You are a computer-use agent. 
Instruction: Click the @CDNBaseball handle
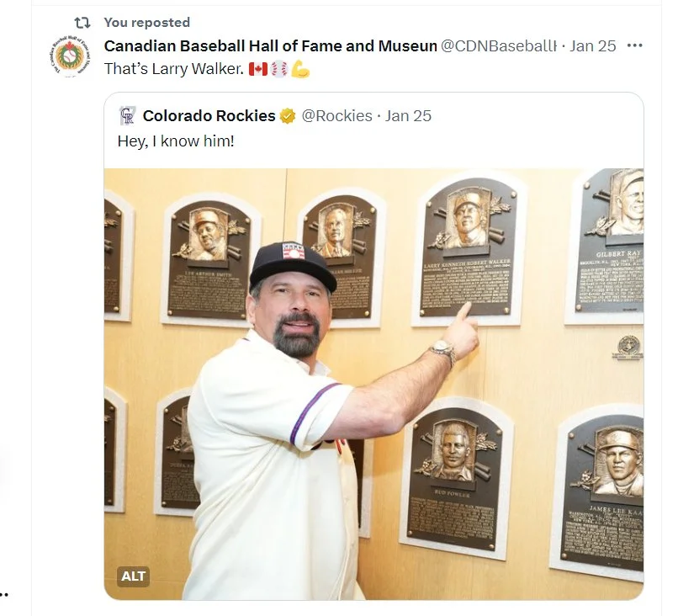point(499,45)
